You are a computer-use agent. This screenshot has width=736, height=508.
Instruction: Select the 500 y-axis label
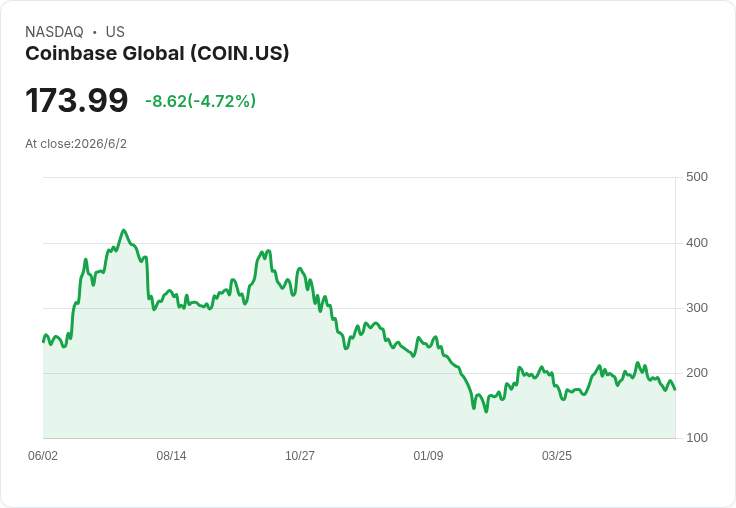[x=697, y=177]
